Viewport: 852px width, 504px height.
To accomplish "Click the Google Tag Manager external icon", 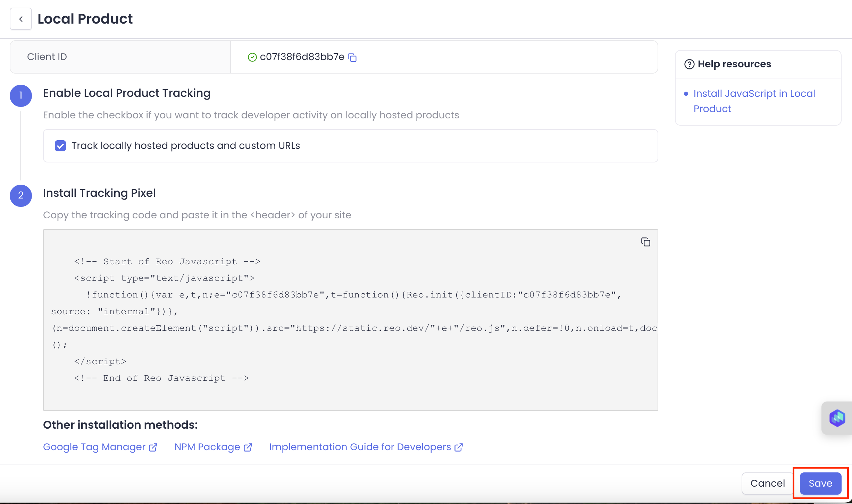I will pos(153,447).
